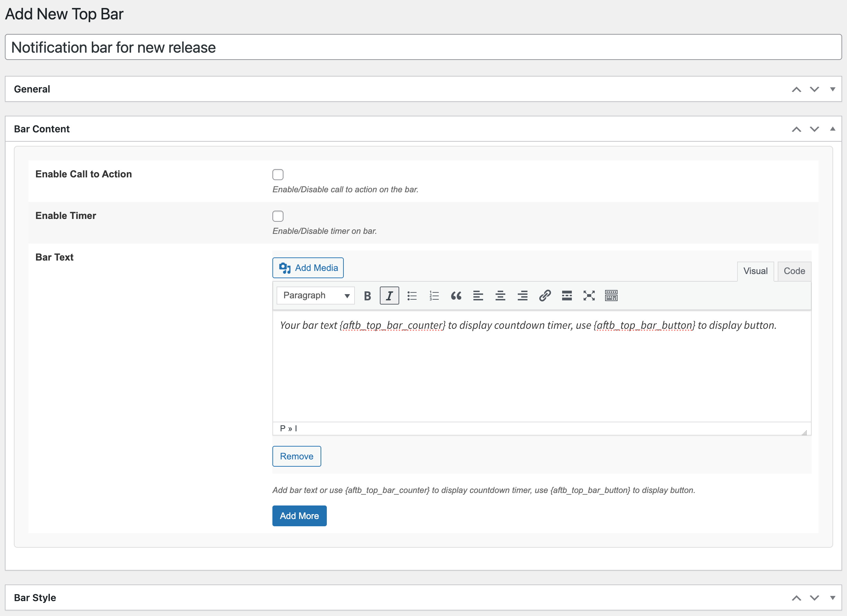Insert a numbered list
Screen dimensions: 847x616
pos(434,295)
